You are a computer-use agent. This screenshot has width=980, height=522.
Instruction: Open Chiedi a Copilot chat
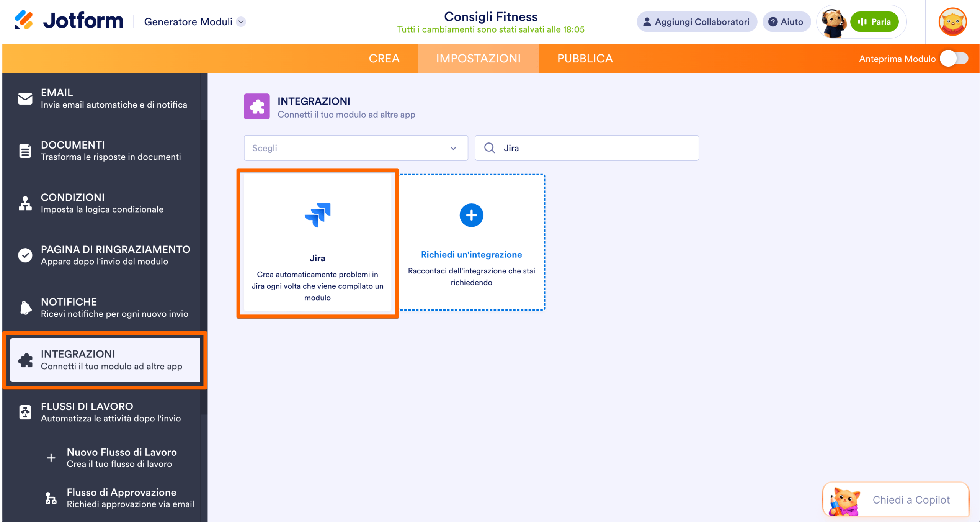click(896, 500)
